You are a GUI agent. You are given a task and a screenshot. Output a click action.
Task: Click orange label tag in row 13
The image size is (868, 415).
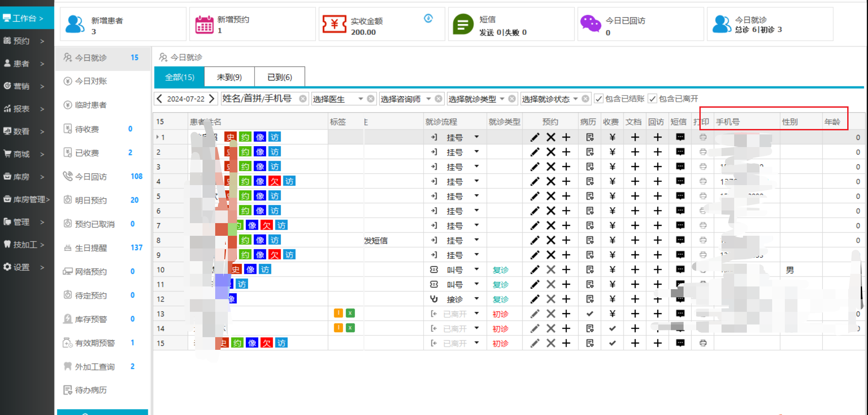338,313
